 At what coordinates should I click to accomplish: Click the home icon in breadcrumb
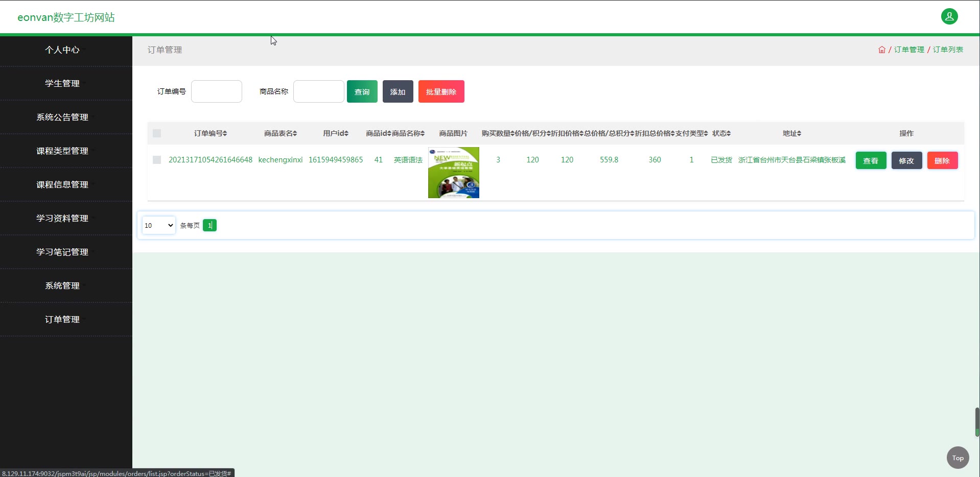882,50
